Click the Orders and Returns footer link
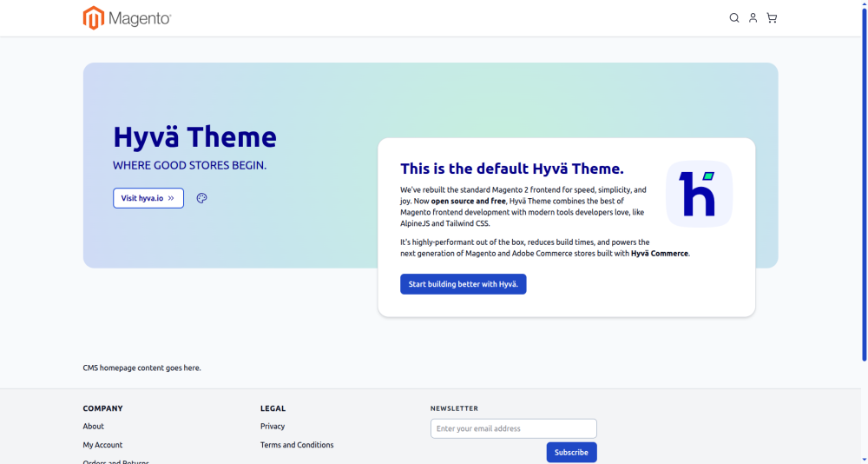The width and height of the screenshot is (868, 464). pos(115,461)
